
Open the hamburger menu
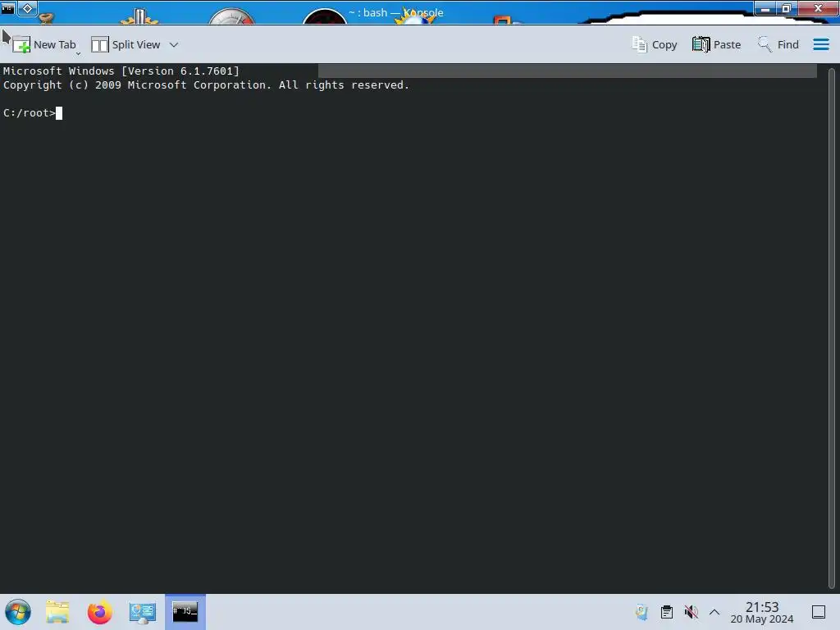coord(820,44)
